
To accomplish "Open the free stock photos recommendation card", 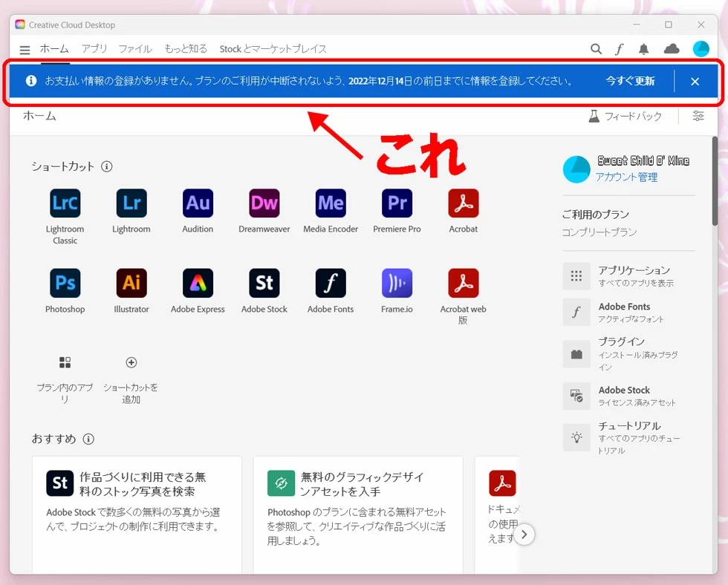I will (137, 515).
